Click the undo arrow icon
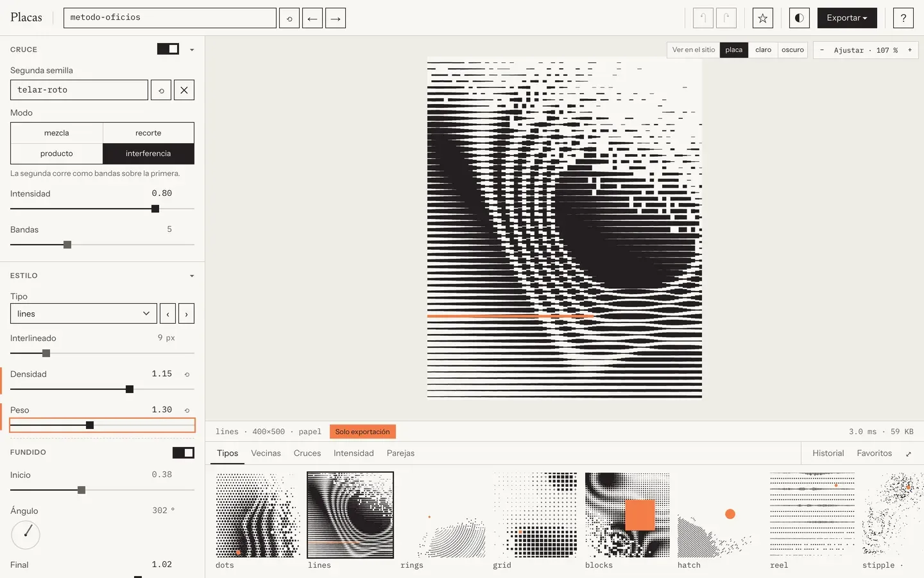 [x=703, y=18]
